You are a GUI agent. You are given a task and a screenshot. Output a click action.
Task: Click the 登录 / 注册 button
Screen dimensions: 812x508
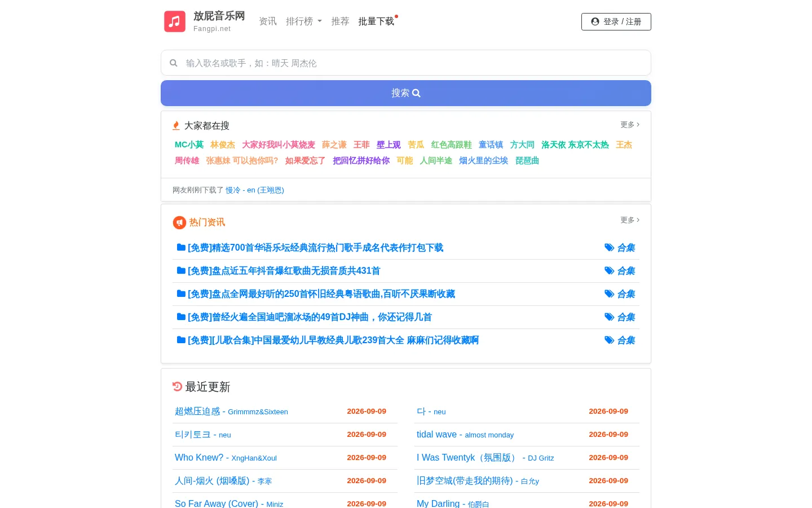[616, 21]
